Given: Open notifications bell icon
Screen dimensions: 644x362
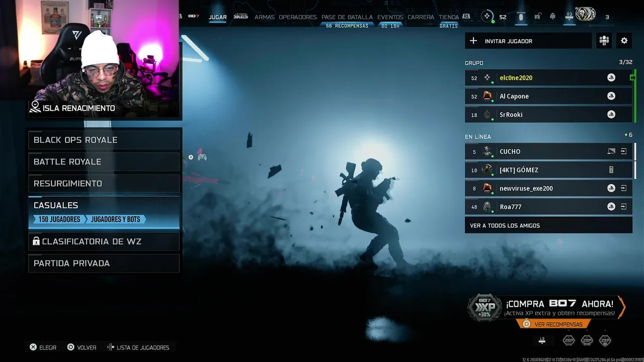Looking at the screenshot, I should [x=552, y=17].
